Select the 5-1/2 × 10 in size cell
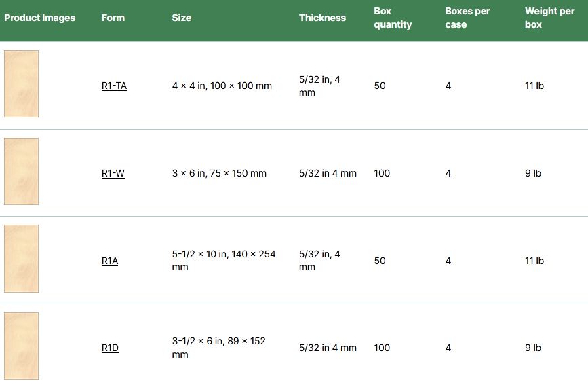The image size is (588, 385). point(224,261)
